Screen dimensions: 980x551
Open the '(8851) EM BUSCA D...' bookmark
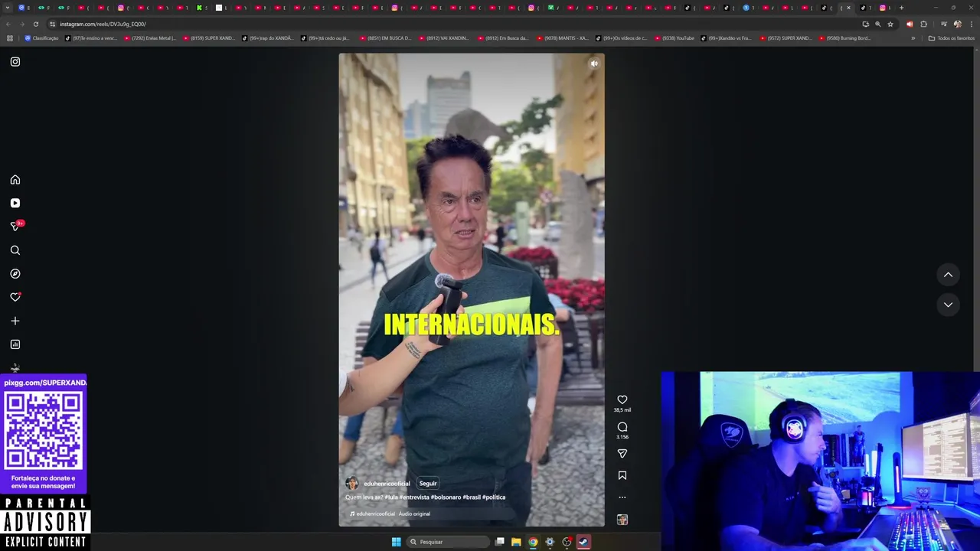pos(385,38)
